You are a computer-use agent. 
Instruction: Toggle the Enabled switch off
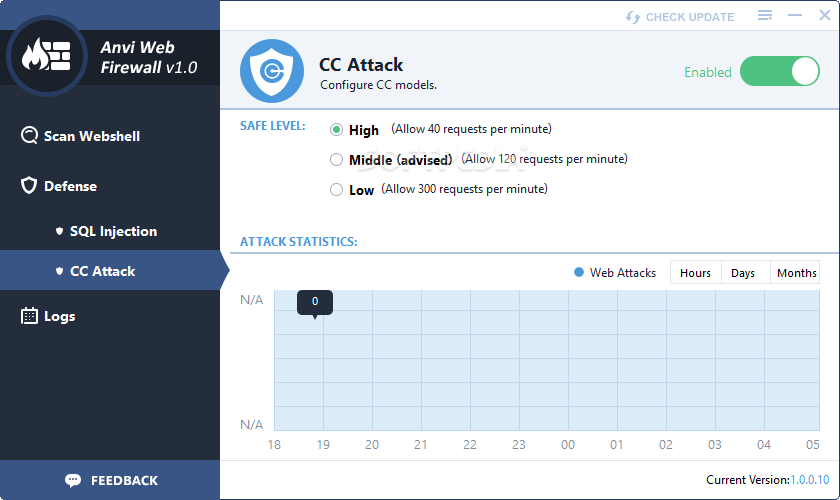click(779, 71)
